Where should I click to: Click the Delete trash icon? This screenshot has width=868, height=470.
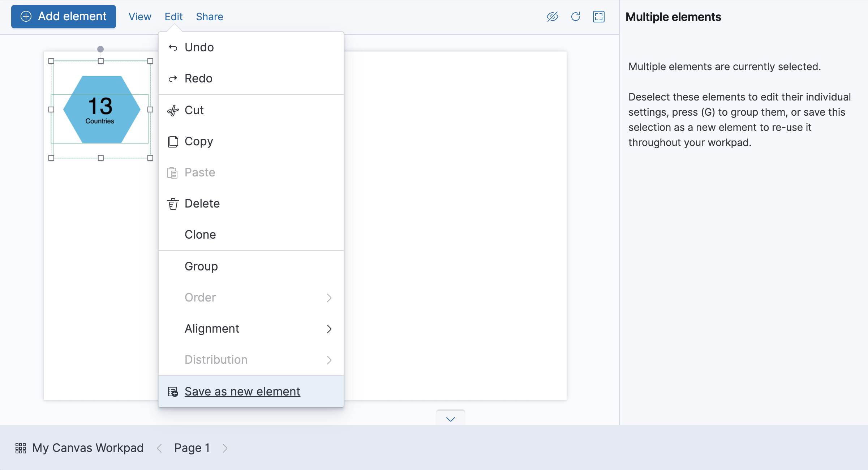173,204
